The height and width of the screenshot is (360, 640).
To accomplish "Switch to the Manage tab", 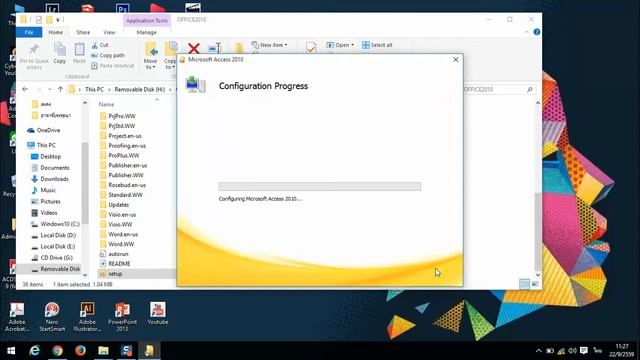I will [147, 32].
